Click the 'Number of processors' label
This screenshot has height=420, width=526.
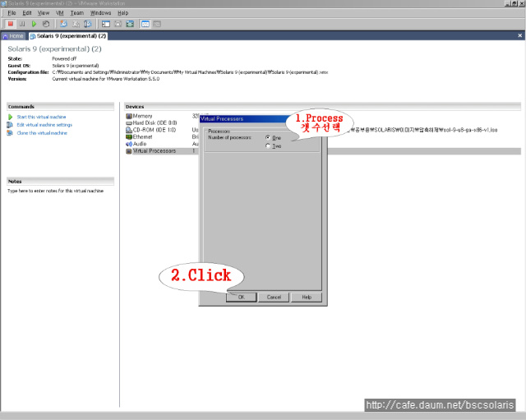click(229, 137)
